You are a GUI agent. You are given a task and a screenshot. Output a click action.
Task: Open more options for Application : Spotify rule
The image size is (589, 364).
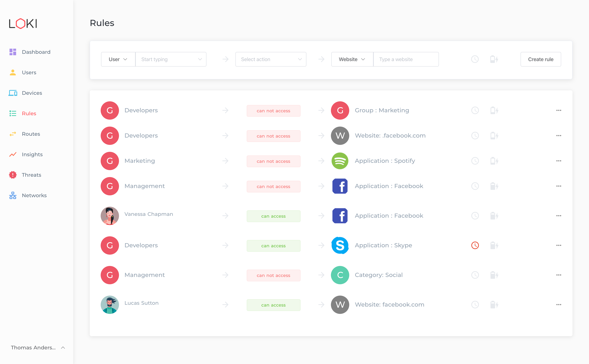pyautogui.click(x=559, y=161)
